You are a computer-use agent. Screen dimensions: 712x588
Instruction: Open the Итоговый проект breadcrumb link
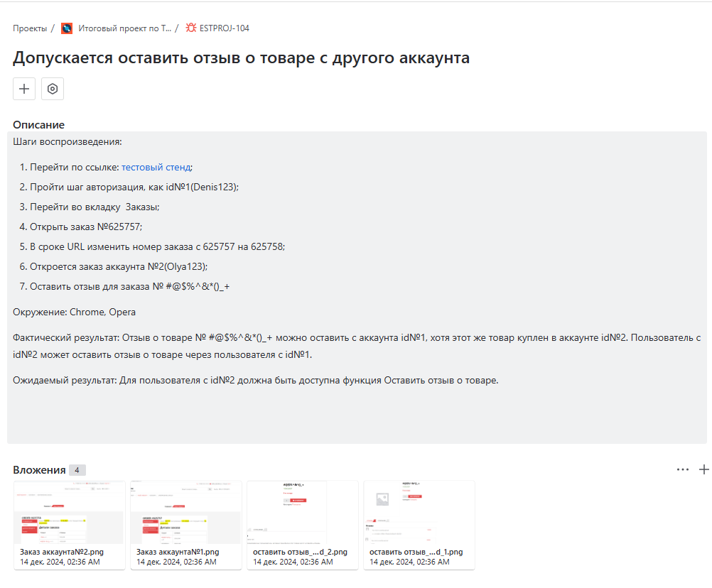point(124,28)
